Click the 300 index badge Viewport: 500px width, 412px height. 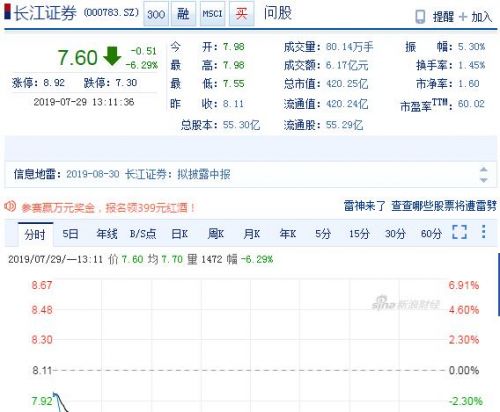156,14
